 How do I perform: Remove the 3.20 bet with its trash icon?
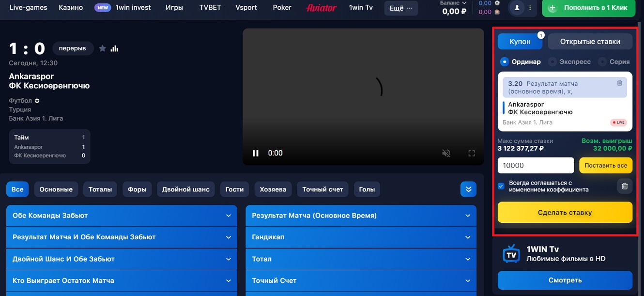coord(620,83)
